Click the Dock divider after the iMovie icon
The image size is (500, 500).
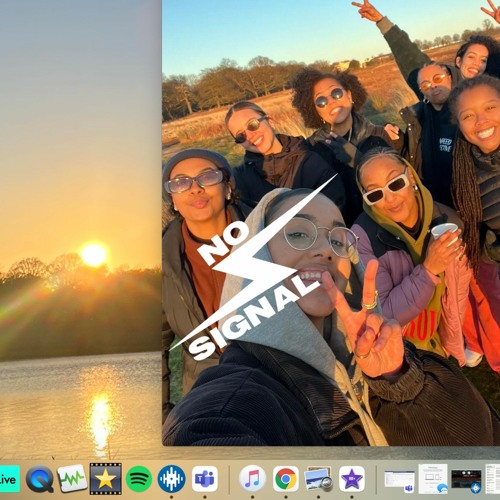click(376, 479)
